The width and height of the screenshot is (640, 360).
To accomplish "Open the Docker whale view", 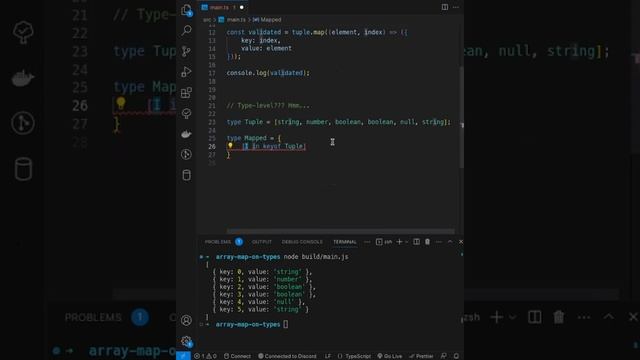I will [x=187, y=134].
